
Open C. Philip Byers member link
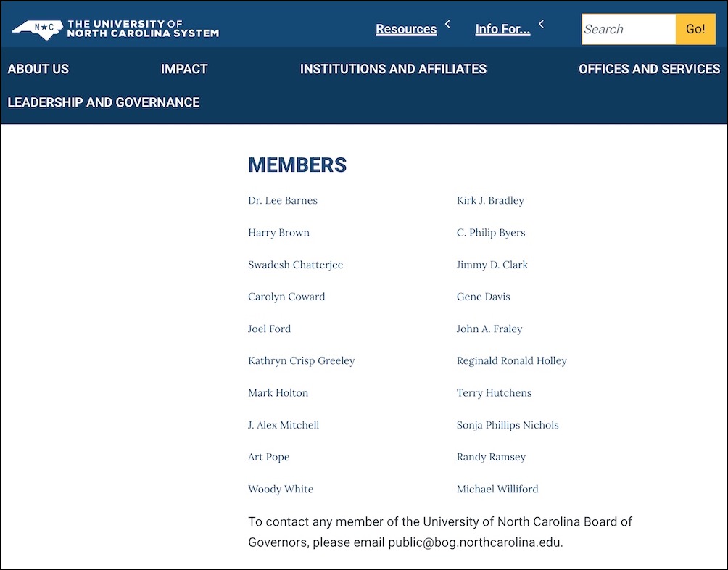pos(491,233)
